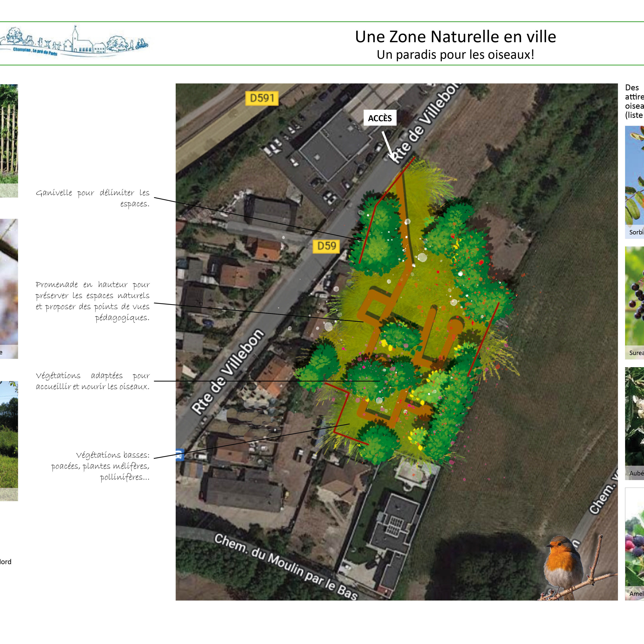This screenshot has width=644, height=644.
Task: Click the 'Une Zone Naturelle en ville' title
Action: (455, 37)
